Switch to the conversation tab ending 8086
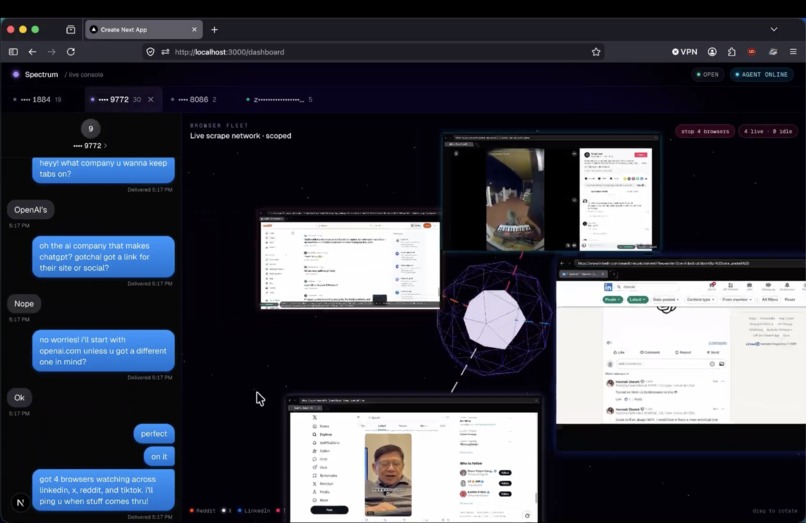 193,100
